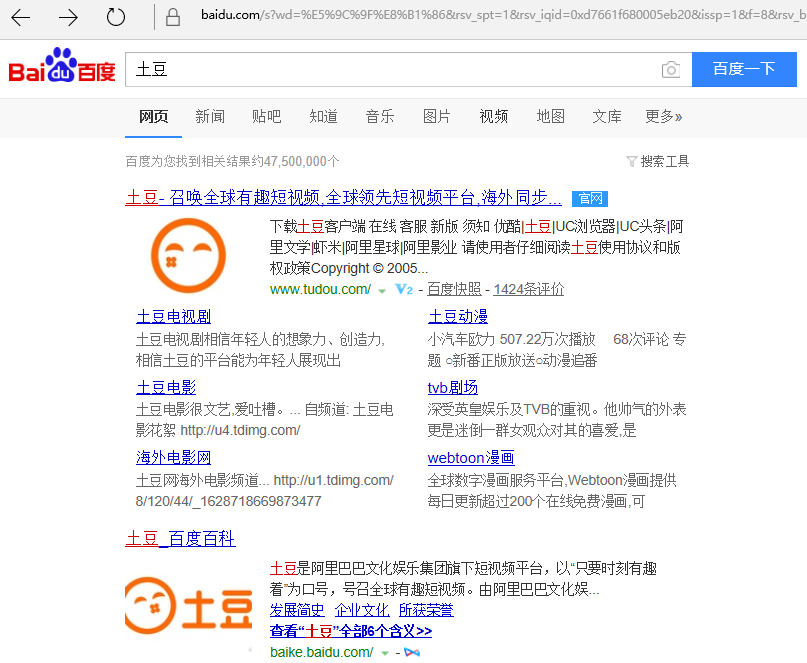The height and width of the screenshot is (663, 807).
Task: Open the 文库 tab
Action: (x=607, y=116)
